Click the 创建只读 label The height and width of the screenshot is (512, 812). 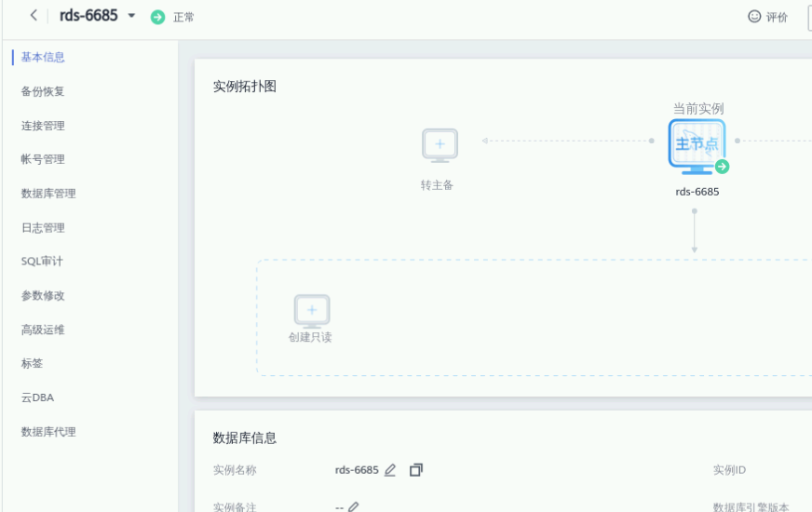(310, 338)
